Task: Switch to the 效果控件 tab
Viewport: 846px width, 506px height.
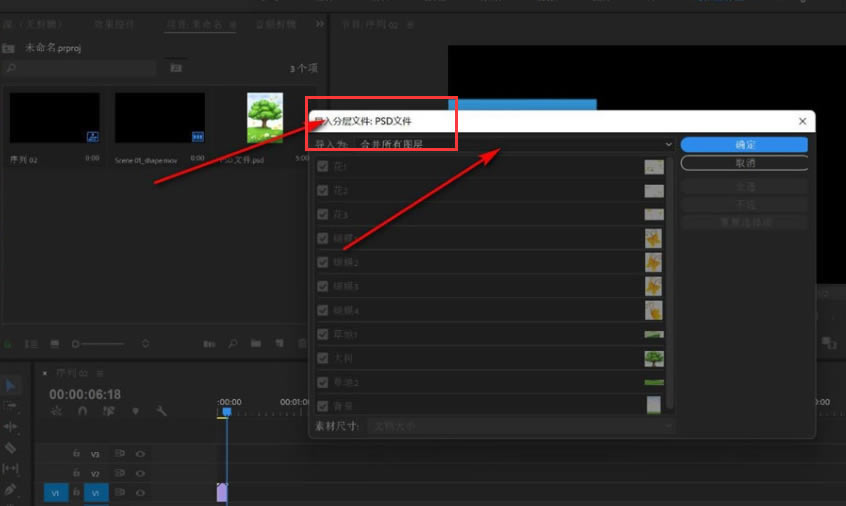Action: pos(114,24)
